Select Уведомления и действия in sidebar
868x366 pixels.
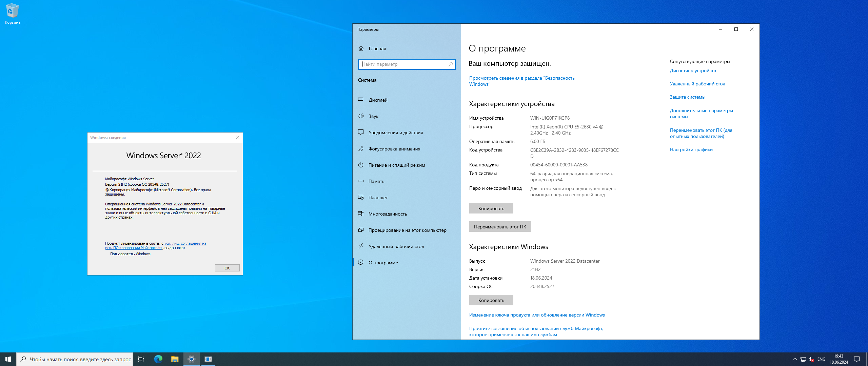pyautogui.click(x=395, y=133)
